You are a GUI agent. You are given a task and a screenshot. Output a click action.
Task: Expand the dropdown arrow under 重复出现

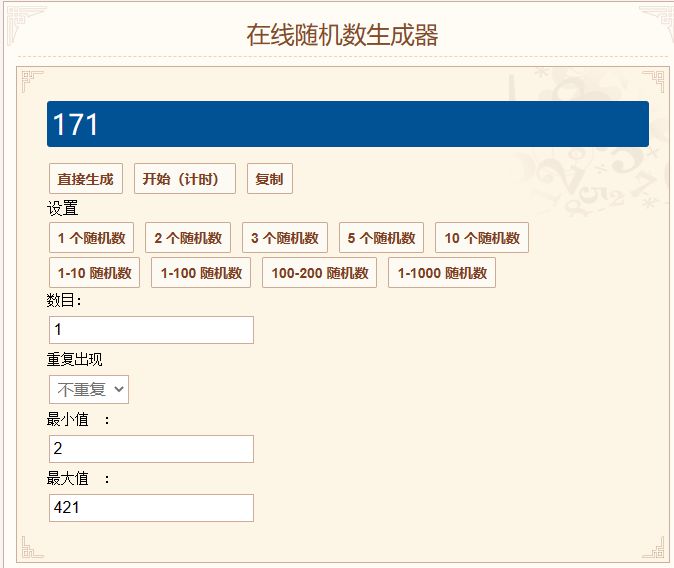point(119,390)
